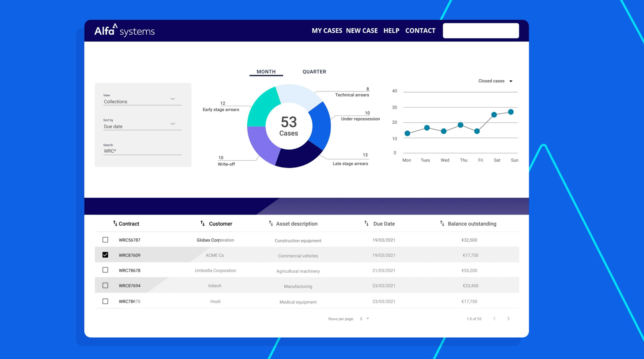Sort table by Customer column icon

[202, 223]
